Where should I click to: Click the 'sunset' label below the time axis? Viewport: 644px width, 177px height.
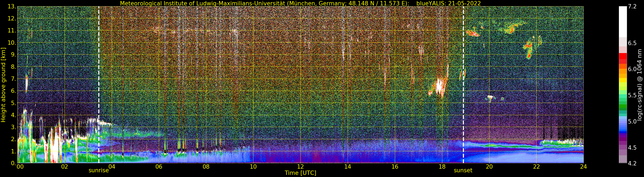(463, 171)
